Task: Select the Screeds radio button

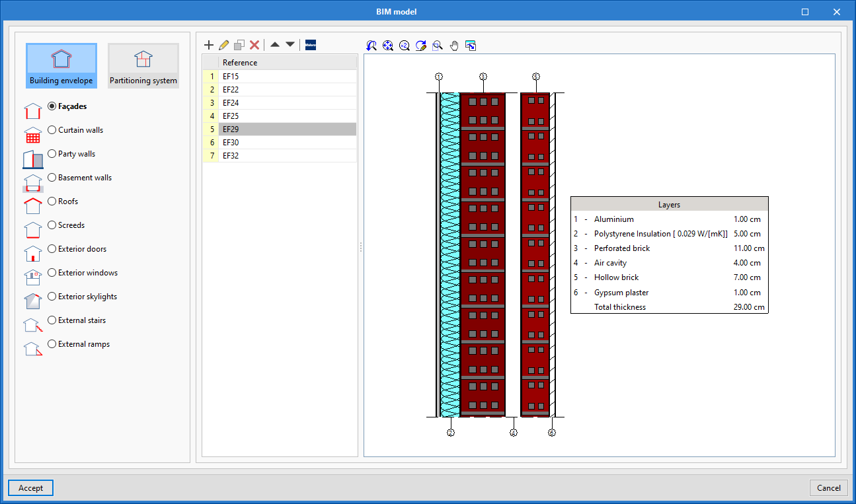Action: click(x=52, y=225)
